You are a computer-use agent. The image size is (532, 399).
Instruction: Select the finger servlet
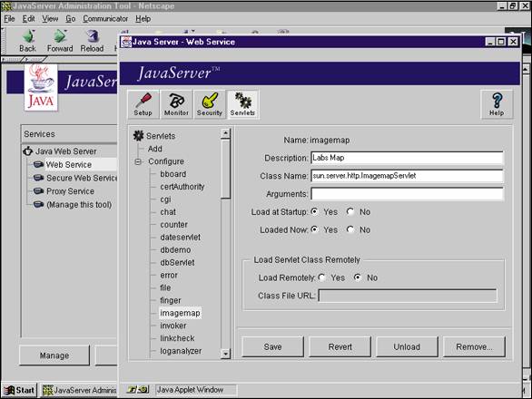[x=171, y=300]
